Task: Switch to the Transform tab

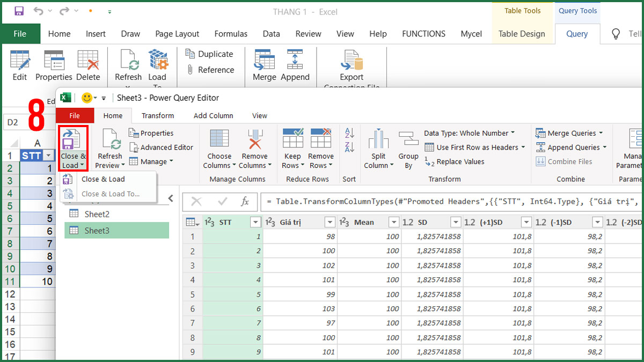Action: pos(158,115)
